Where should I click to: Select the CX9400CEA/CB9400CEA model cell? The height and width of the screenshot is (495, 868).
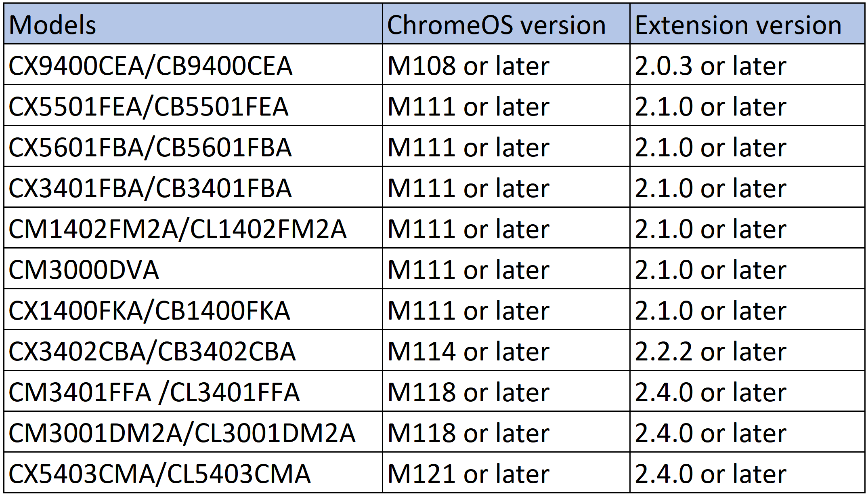[x=193, y=65]
